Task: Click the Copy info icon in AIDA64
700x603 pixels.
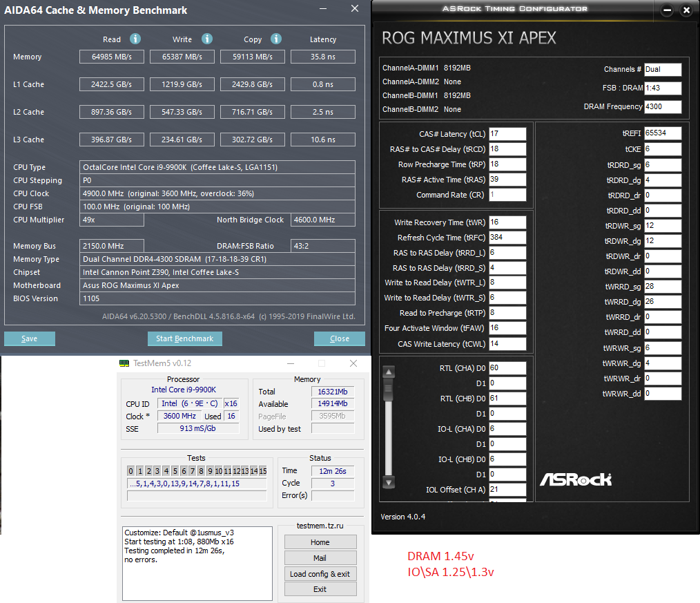Action: point(276,39)
